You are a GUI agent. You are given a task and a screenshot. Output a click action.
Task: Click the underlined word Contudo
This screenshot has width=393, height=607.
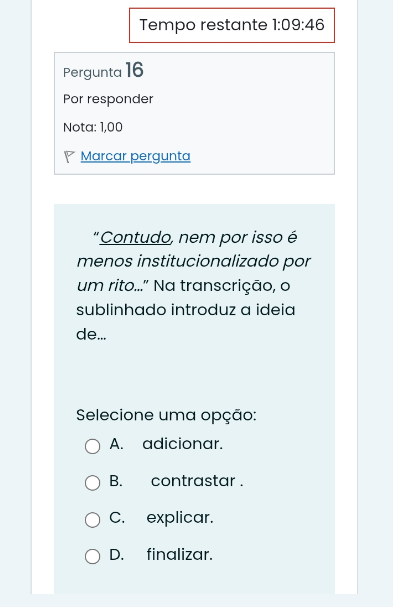[x=135, y=237]
